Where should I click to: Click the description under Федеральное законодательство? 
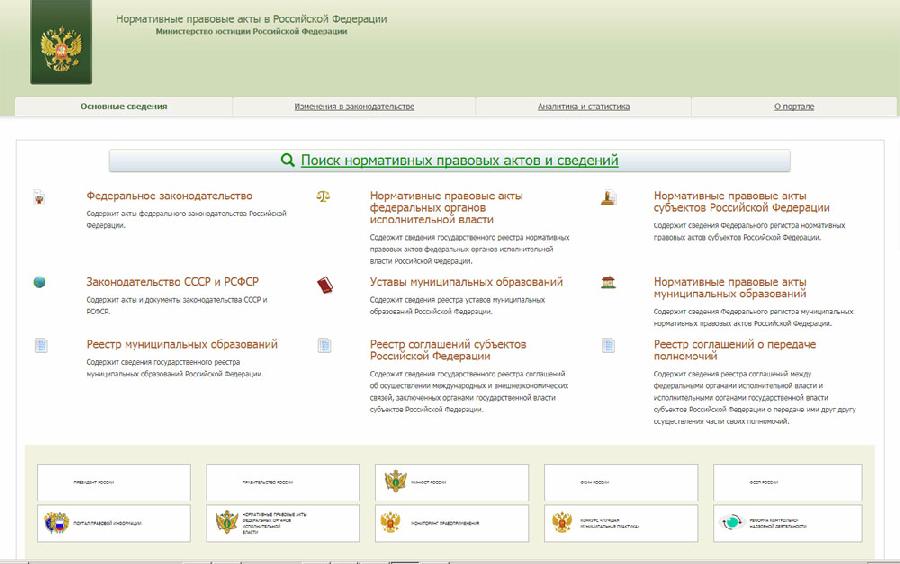click(187, 219)
